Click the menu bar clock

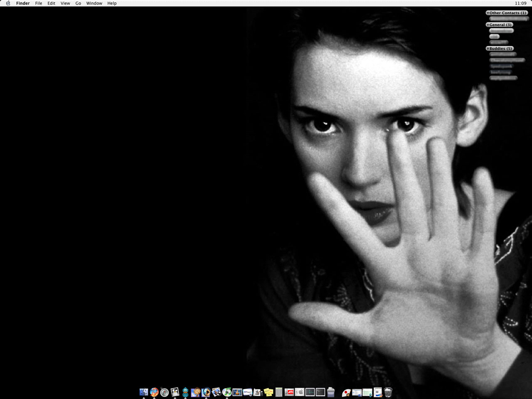point(520,3)
